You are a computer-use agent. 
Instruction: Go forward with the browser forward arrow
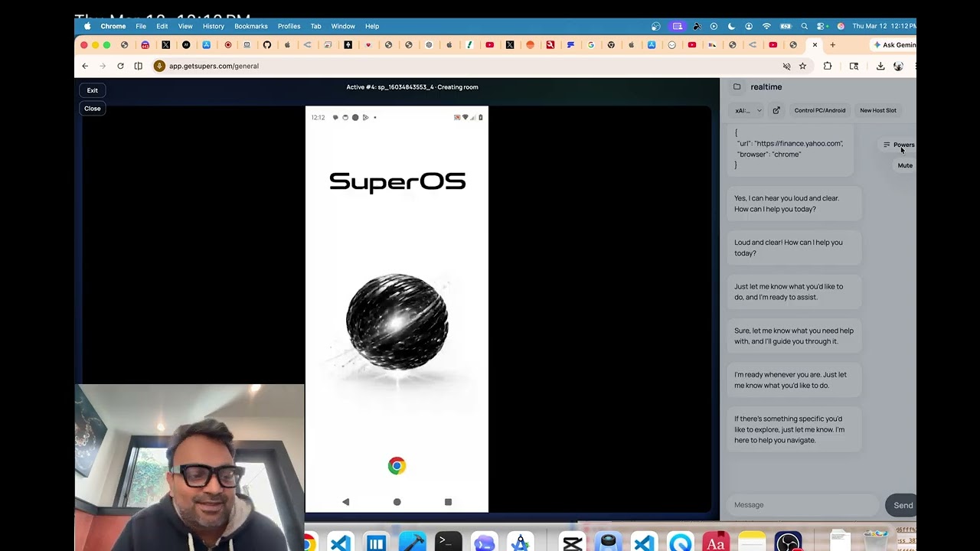pyautogui.click(x=103, y=66)
